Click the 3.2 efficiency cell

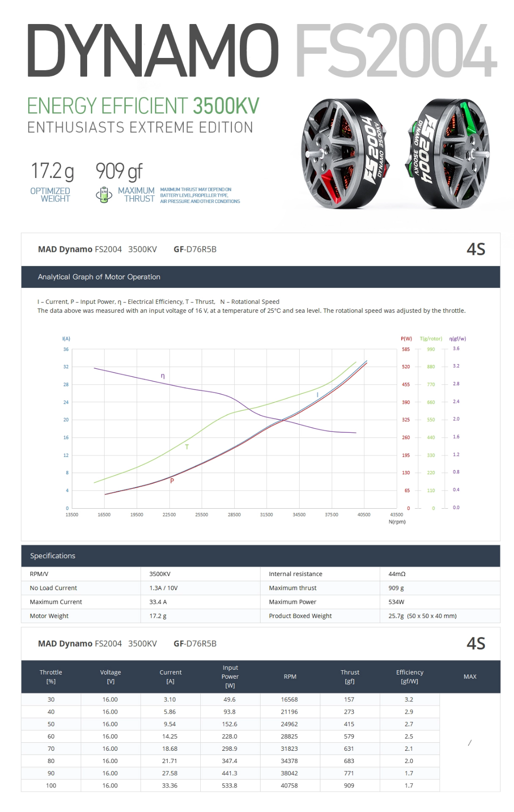pyautogui.click(x=409, y=700)
